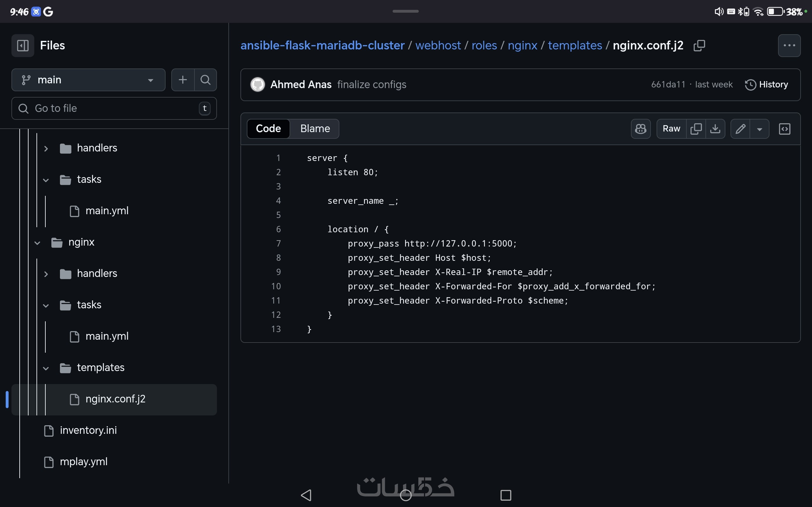Viewport: 812px width, 507px height.
Task: Click the add file plus icon
Action: pyautogui.click(x=182, y=80)
